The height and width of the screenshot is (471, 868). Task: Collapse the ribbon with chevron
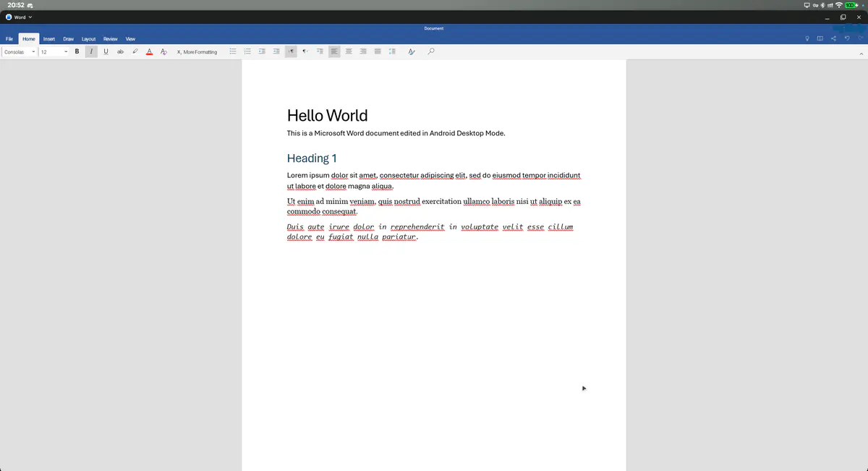pyautogui.click(x=861, y=54)
